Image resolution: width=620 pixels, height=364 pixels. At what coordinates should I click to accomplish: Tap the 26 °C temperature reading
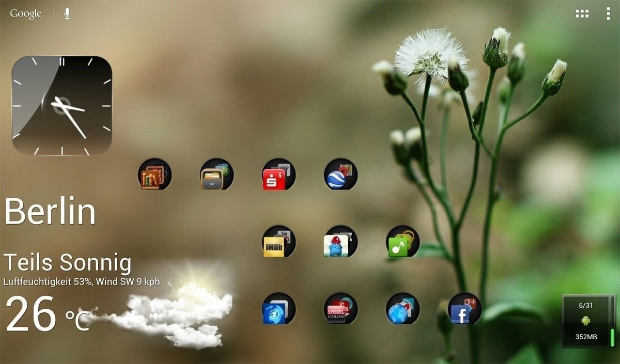[x=48, y=314]
